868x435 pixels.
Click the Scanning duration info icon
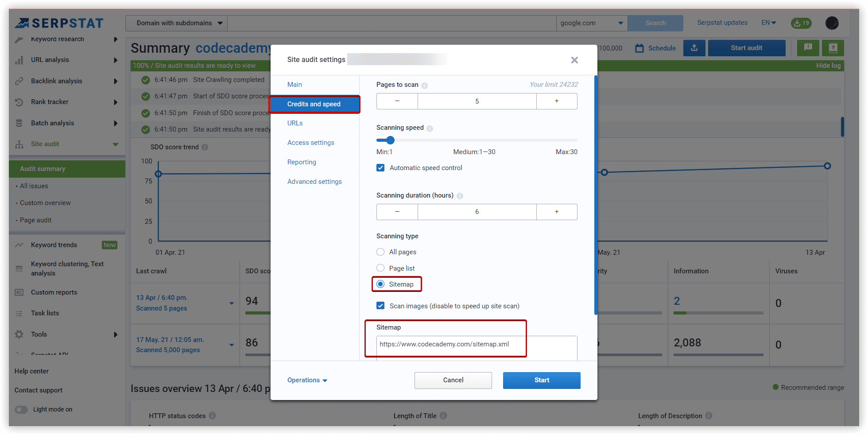460,196
